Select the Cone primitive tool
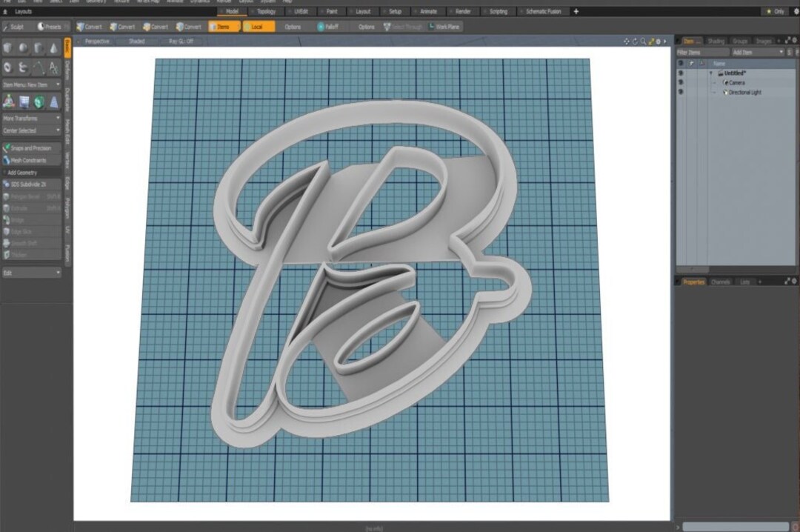Image resolution: width=800 pixels, height=532 pixels. pos(53,48)
